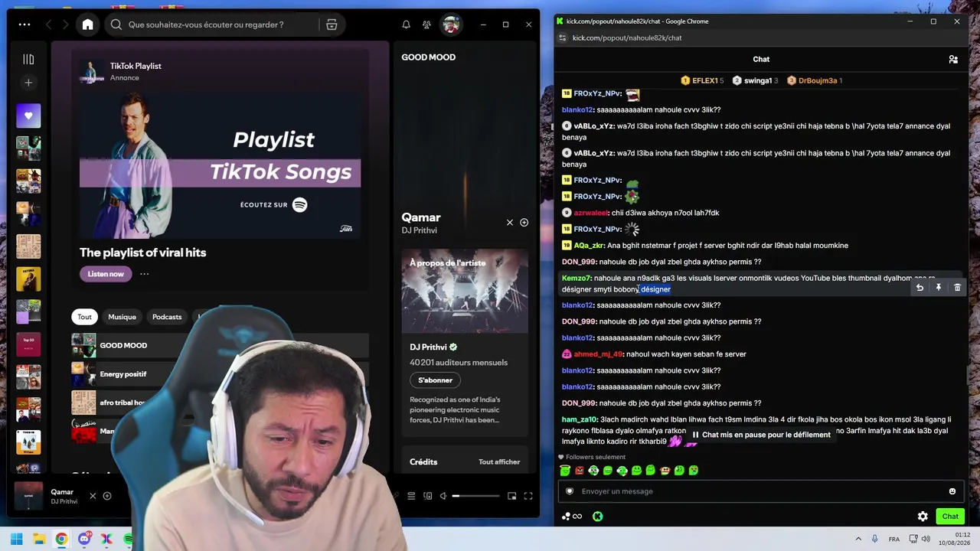
Task: Switch the FRA input language
Action: point(893,539)
